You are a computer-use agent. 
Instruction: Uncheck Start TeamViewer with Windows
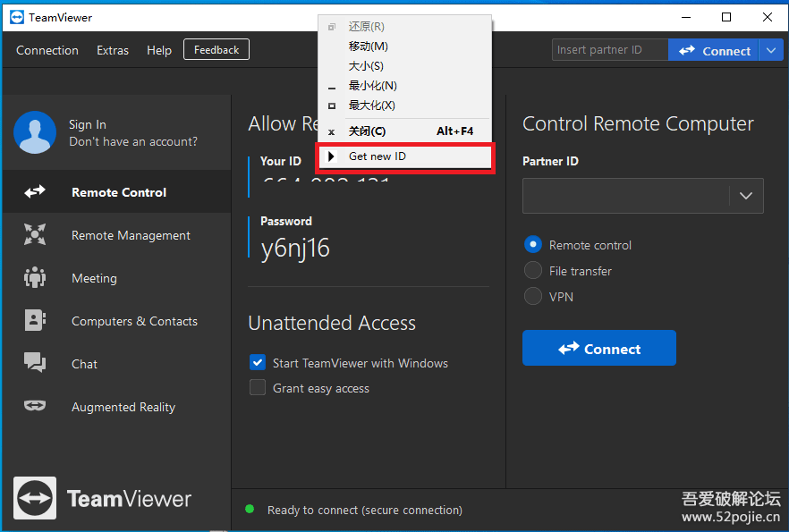click(258, 363)
